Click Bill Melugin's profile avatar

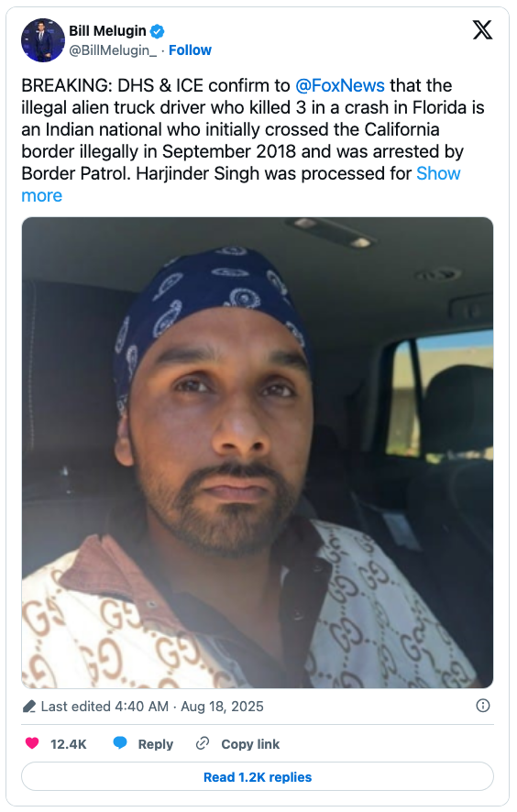(x=42, y=40)
